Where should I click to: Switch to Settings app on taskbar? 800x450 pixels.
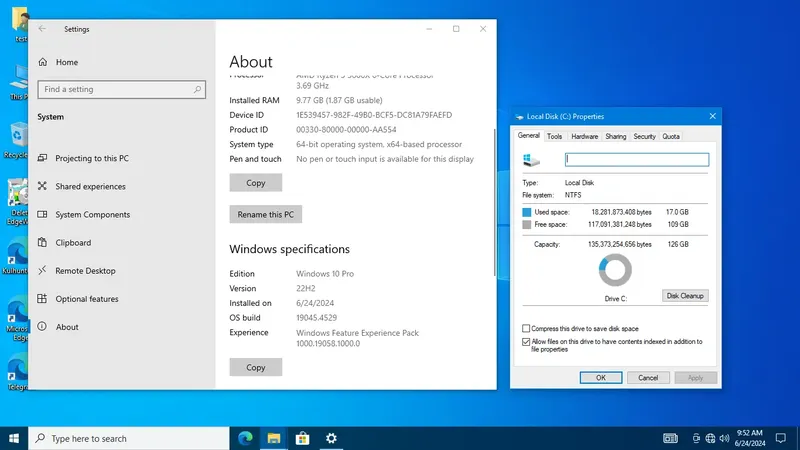coord(331,438)
